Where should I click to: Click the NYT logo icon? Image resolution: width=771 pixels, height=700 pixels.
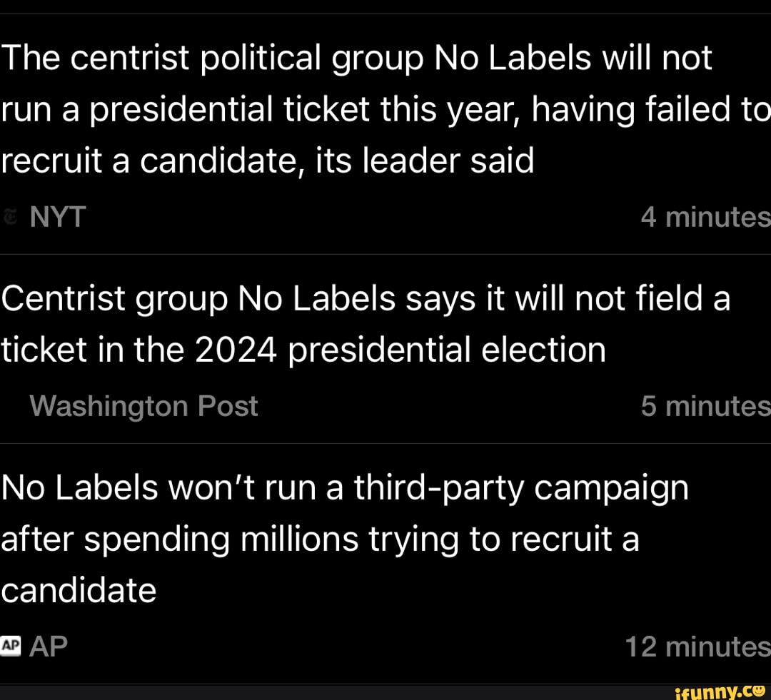pyautogui.click(x=10, y=216)
